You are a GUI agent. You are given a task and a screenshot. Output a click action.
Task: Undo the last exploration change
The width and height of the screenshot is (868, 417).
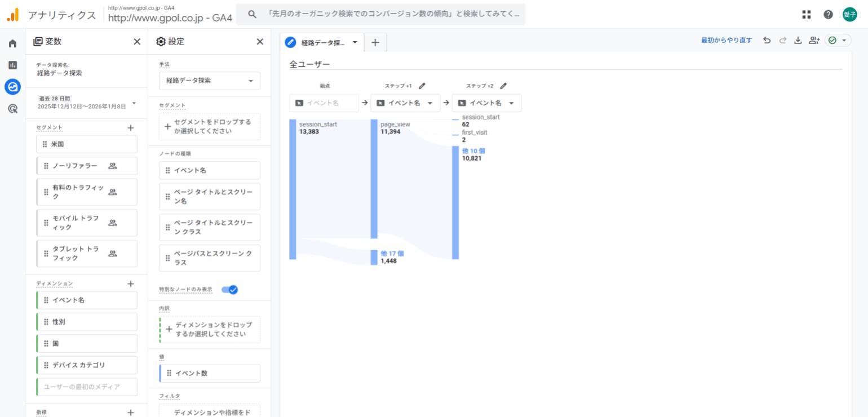pos(767,40)
